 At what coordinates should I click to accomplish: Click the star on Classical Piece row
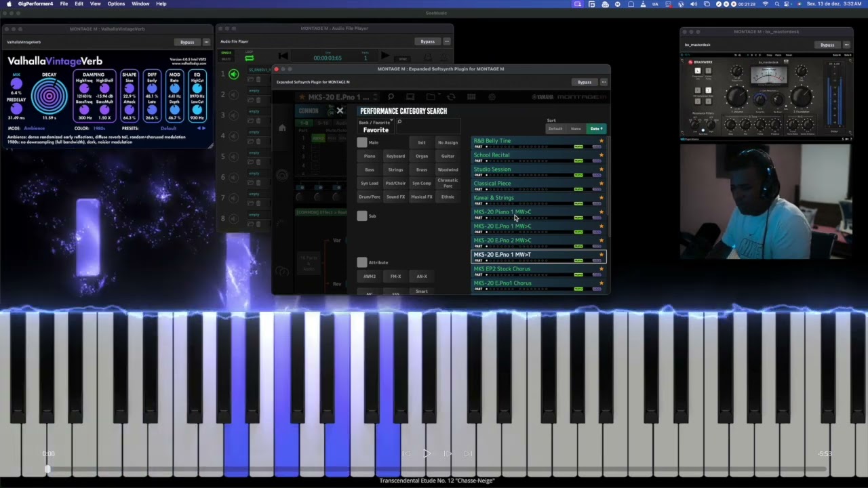coord(601,184)
